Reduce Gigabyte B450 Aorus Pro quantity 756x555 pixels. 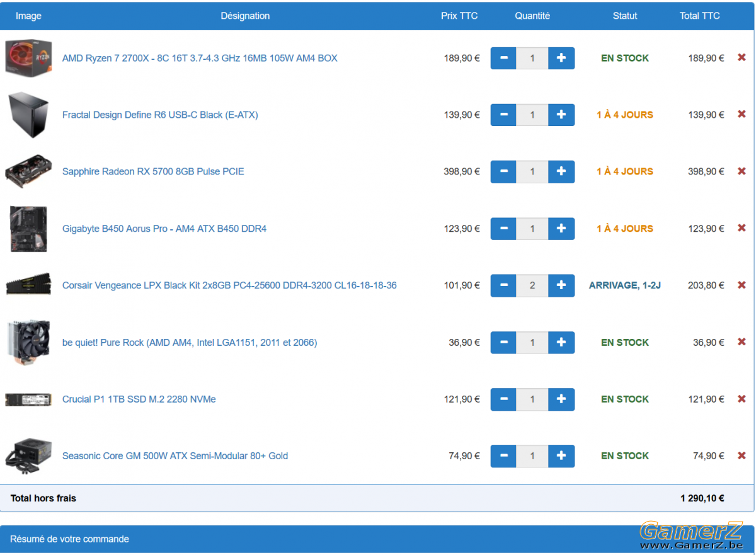pos(503,228)
